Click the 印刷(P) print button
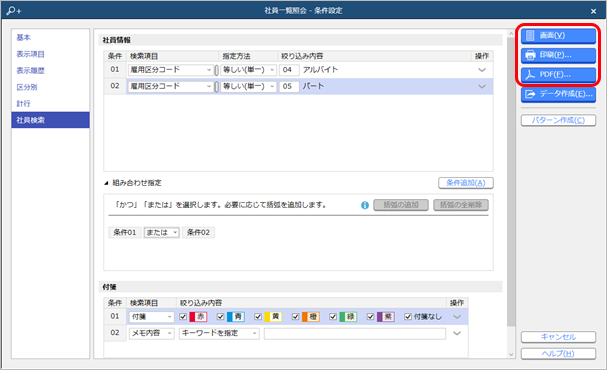This screenshot has width=607, height=370. coord(558,55)
